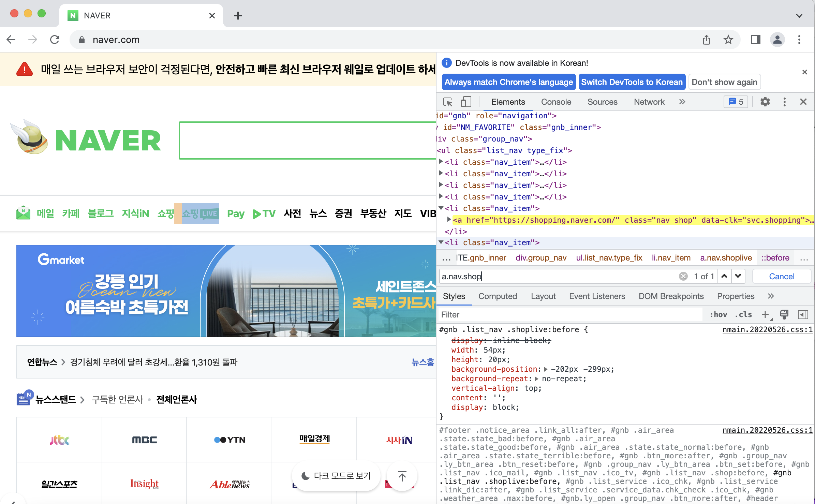This screenshot has width=815, height=504.
Task: Toggle the device toolbar icon
Action: click(466, 102)
